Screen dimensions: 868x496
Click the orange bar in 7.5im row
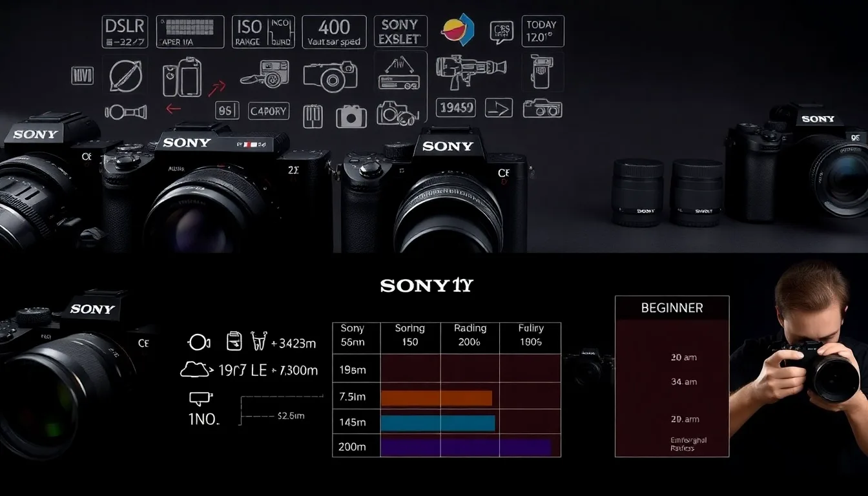tap(437, 398)
